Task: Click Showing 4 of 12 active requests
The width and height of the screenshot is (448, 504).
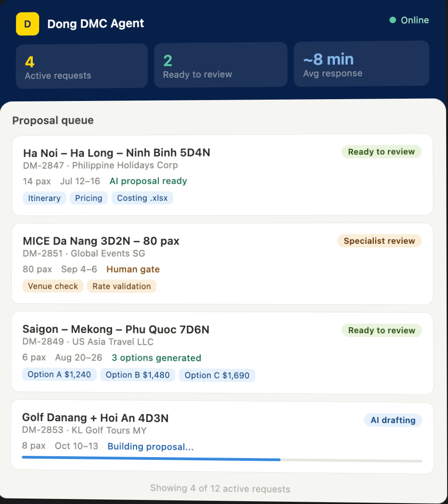Action: tap(220, 488)
